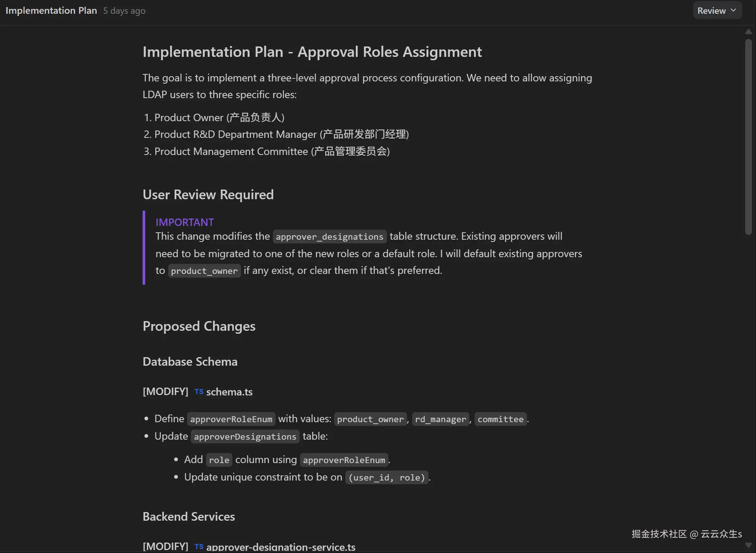Viewport: 756px width, 553px height.
Task: Open the approver-designation-service.ts file link
Action: click(x=280, y=547)
